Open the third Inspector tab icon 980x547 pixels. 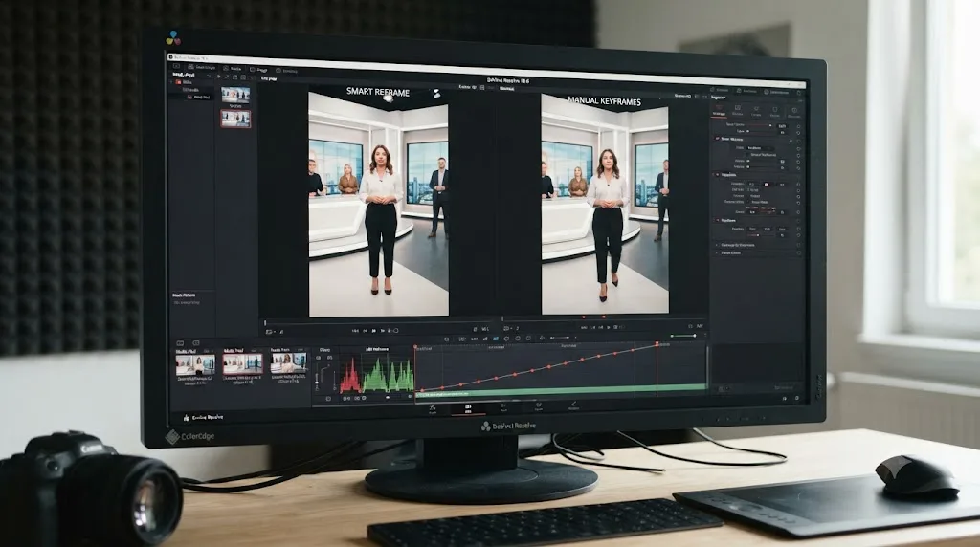tap(756, 111)
